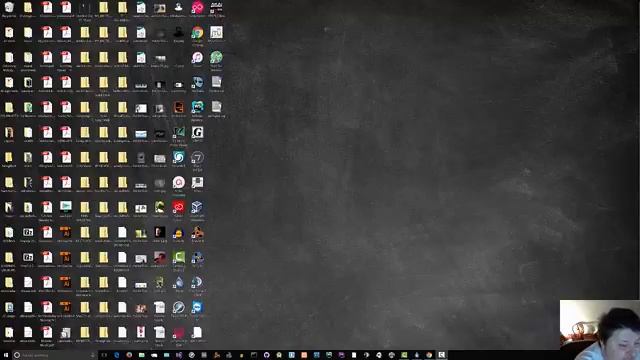Image resolution: width=640 pixels, height=360 pixels.
Task: Select the teal WS desktop shortcut
Action: (198, 107)
